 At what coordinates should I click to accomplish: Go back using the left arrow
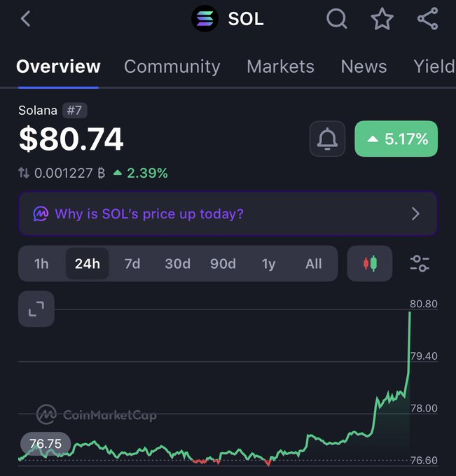[25, 19]
